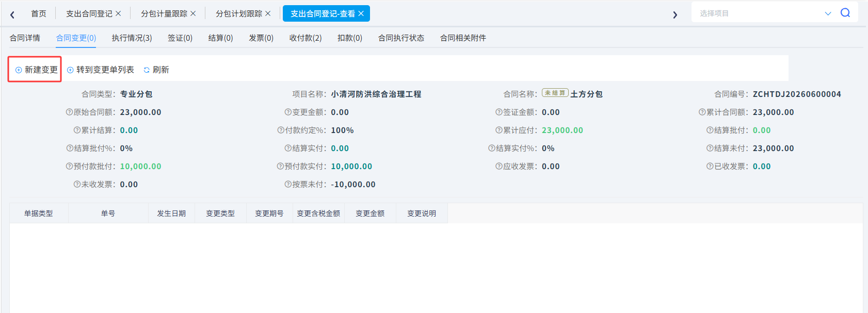Screen dimensions: 868x313
Task: Click the 新建变更 button
Action: pyautogui.click(x=36, y=70)
